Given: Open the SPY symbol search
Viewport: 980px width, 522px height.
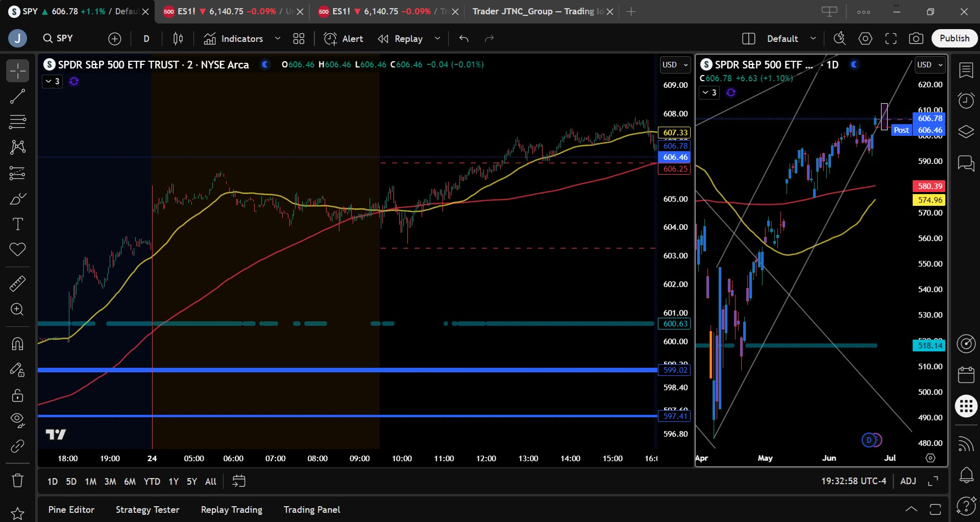Looking at the screenshot, I should (58, 38).
